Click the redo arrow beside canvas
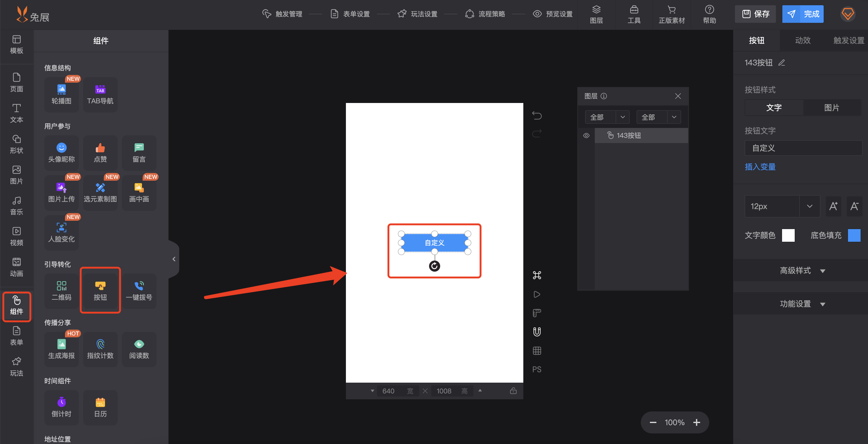Screen dimensions: 868x444 tap(537, 133)
